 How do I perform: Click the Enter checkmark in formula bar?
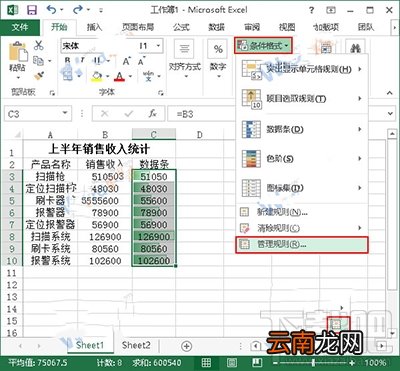coord(129,114)
